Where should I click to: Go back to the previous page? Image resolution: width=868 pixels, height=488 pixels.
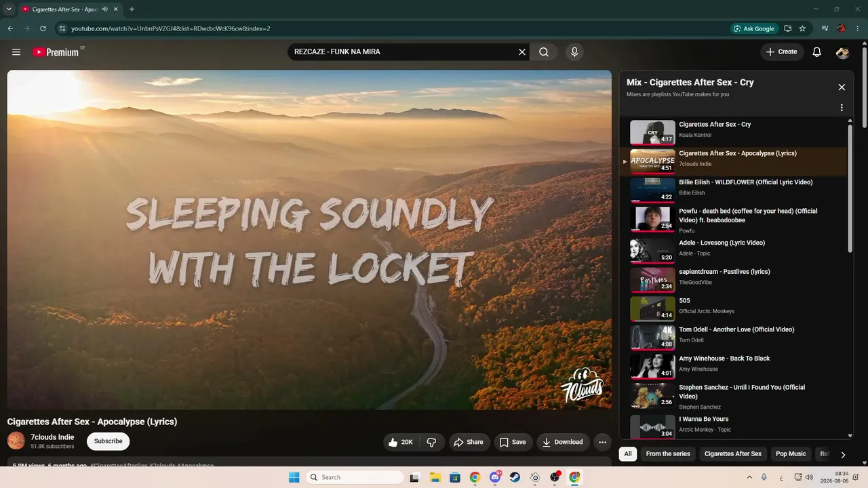click(x=10, y=28)
